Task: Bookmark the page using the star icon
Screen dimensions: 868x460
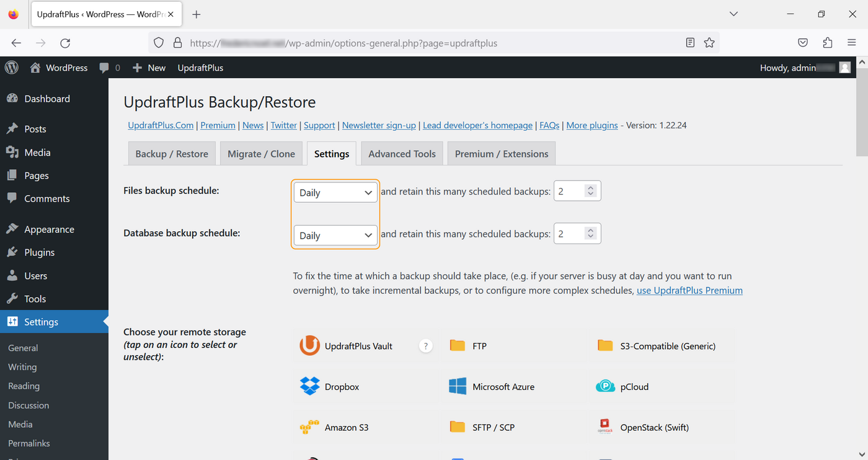Action: click(709, 43)
